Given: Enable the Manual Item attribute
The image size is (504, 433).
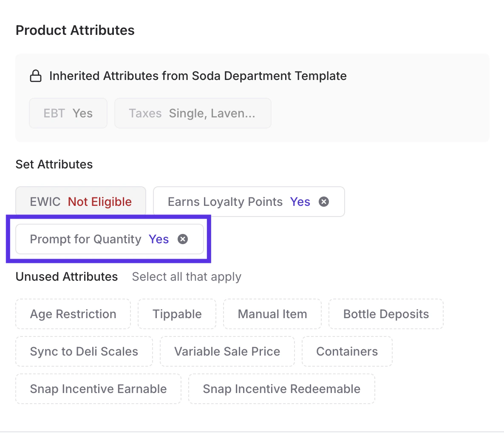Looking at the screenshot, I should [x=272, y=314].
